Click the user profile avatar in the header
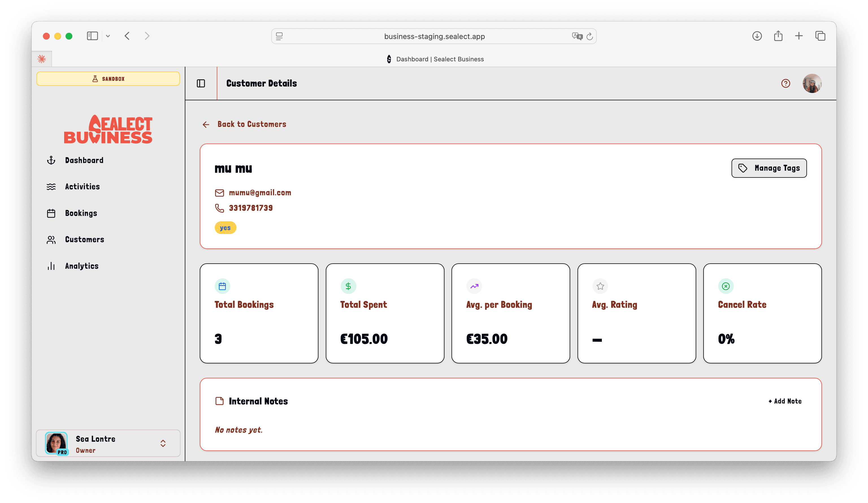The image size is (868, 503). (812, 83)
